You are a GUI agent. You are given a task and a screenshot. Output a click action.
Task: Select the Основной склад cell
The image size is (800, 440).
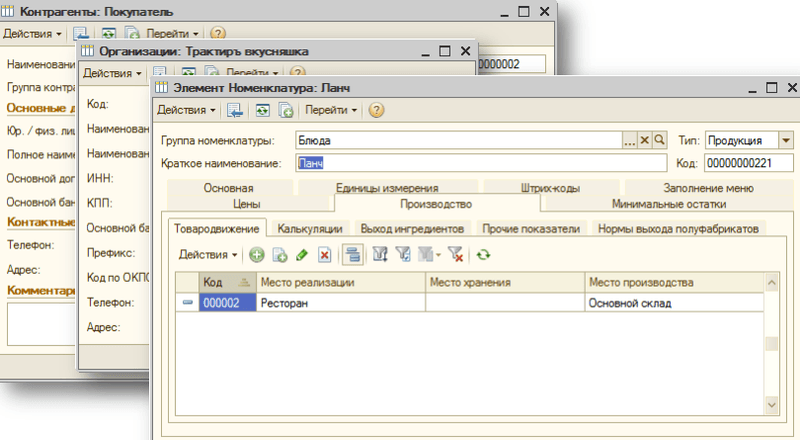click(x=674, y=303)
